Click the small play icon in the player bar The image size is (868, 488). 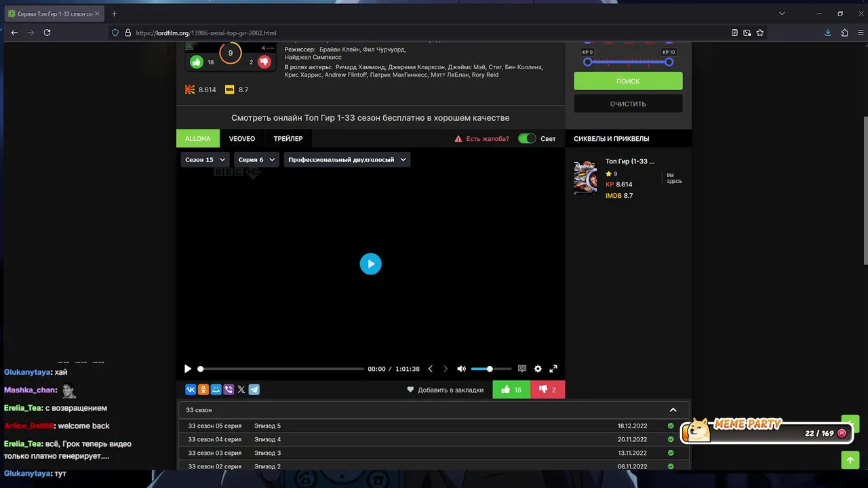click(188, 369)
